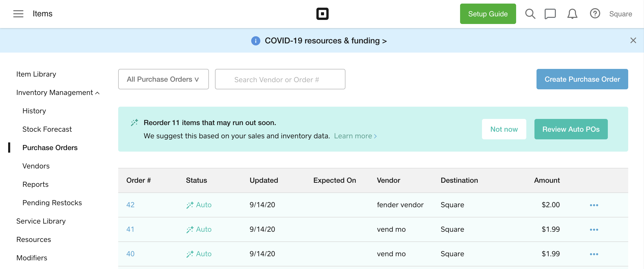Screen dimensions: 644x269
Task: Open the messages chat icon
Action: (x=550, y=14)
